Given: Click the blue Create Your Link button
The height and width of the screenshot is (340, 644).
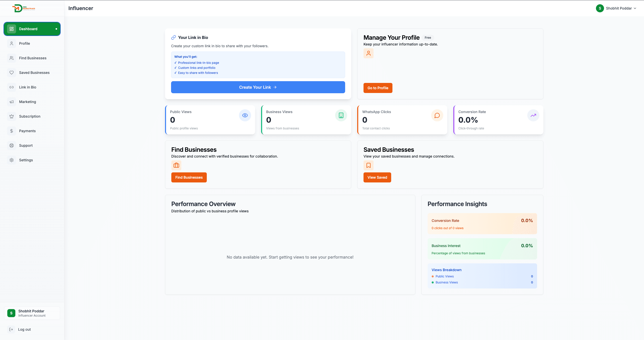Looking at the screenshot, I should click(258, 87).
